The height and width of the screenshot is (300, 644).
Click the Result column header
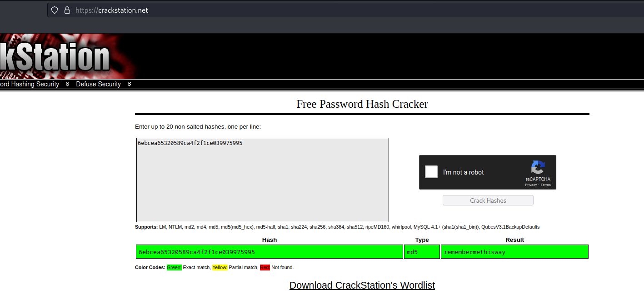(514, 240)
